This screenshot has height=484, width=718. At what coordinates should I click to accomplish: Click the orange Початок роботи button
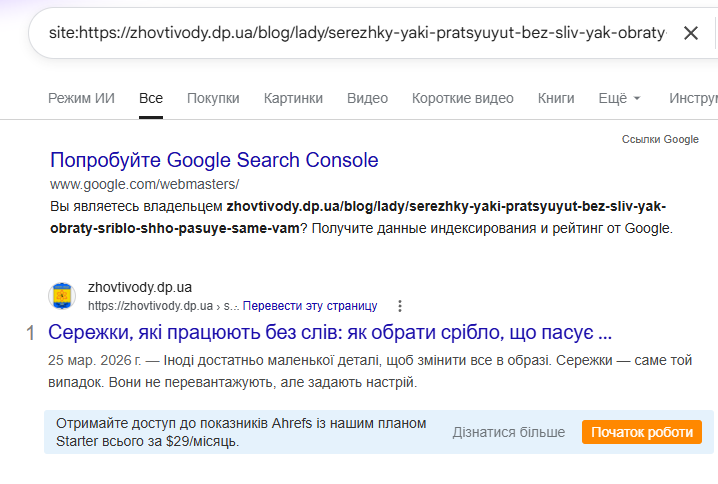642,432
